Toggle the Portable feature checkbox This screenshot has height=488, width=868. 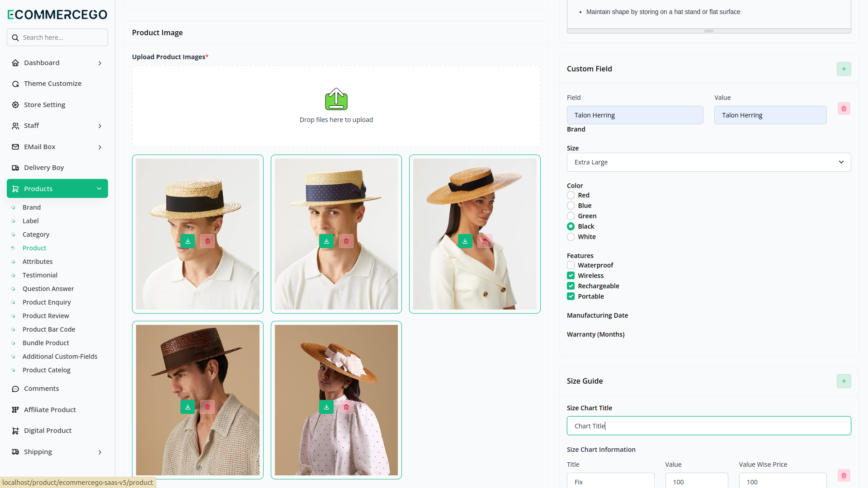tap(571, 296)
